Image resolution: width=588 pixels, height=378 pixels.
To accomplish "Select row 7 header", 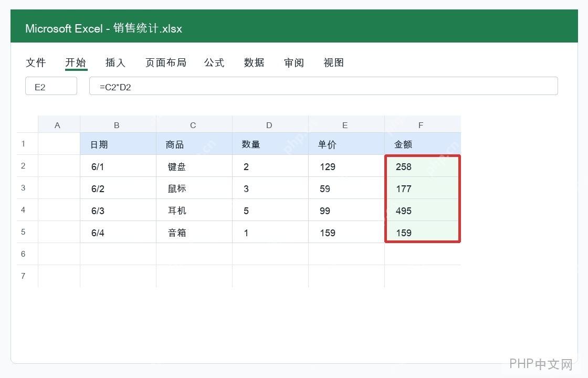I will 27,276.
